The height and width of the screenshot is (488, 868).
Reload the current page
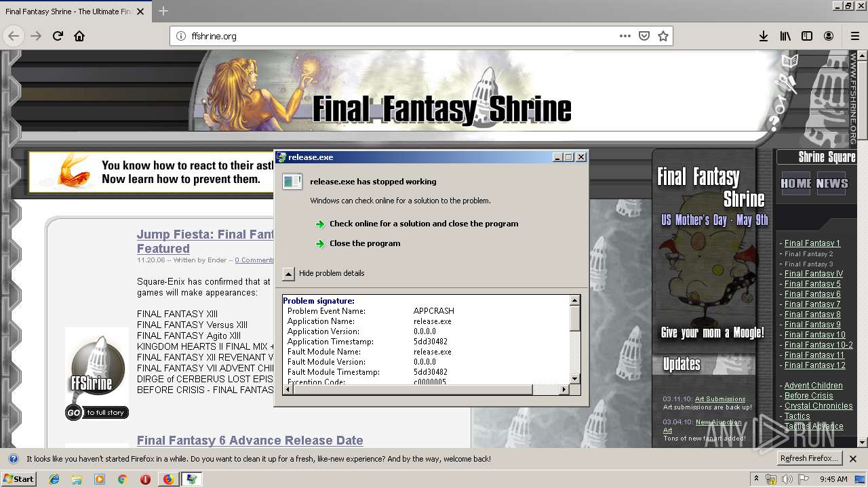58,36
